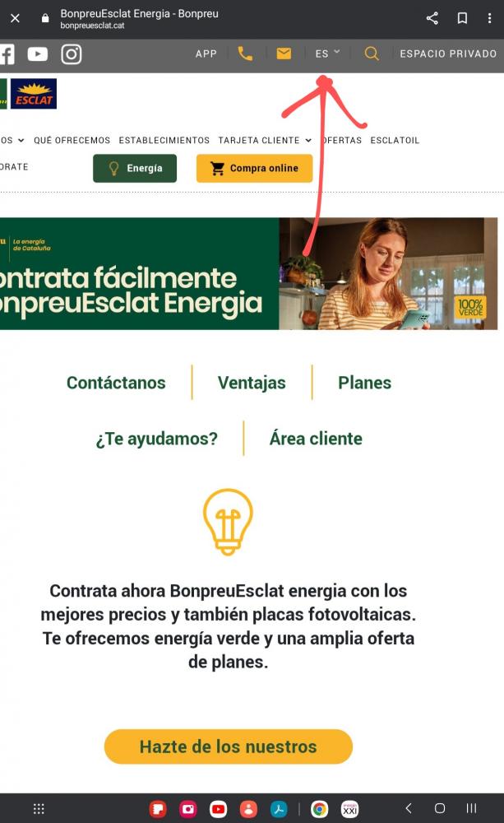The image size is (504, 823).
Task: Open the Instagram social icon
Action: click(x=72, y=53)
